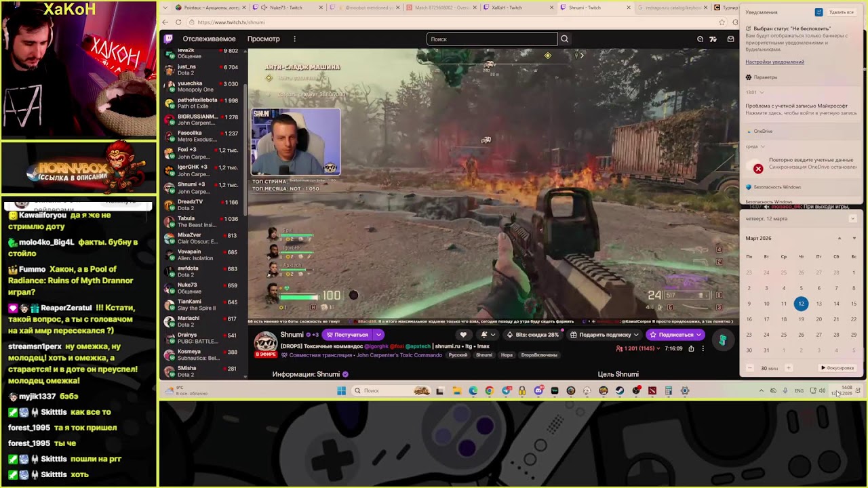Bookmark the page with the star icon
The image size is (868, 488).
[x=722, y=22]
